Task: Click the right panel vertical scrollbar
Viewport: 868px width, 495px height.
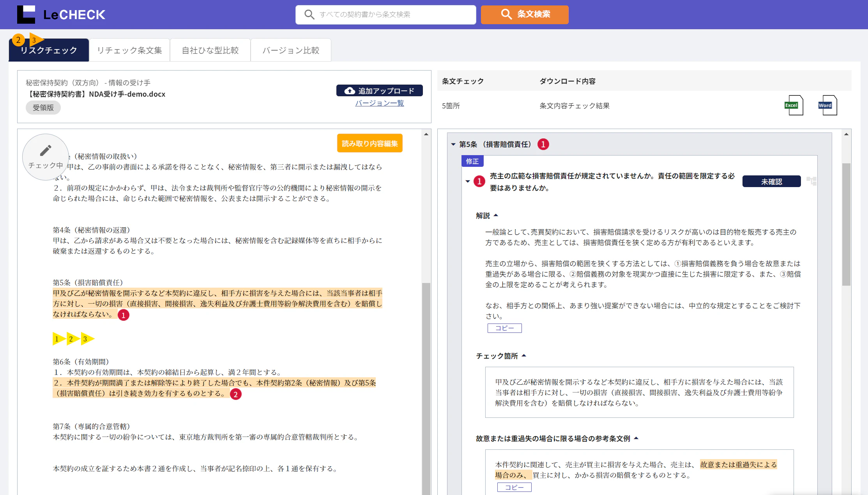Action: [x=846, y=224]
